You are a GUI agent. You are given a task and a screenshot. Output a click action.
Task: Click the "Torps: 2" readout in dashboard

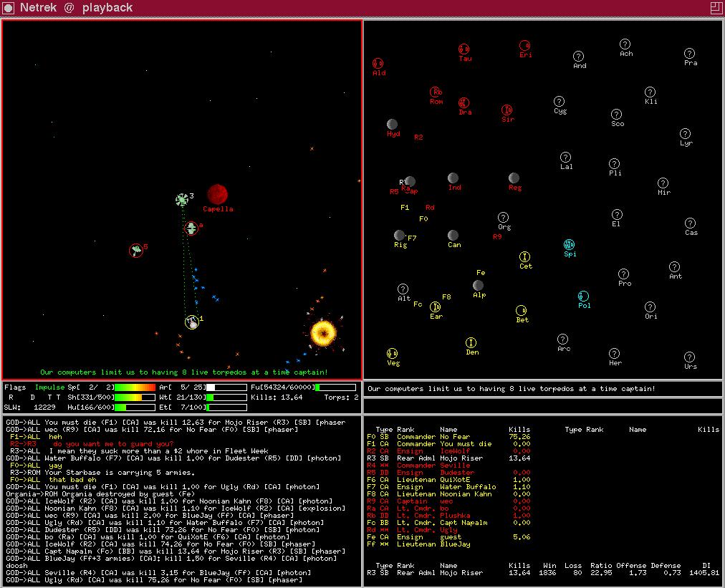point(341,397)
